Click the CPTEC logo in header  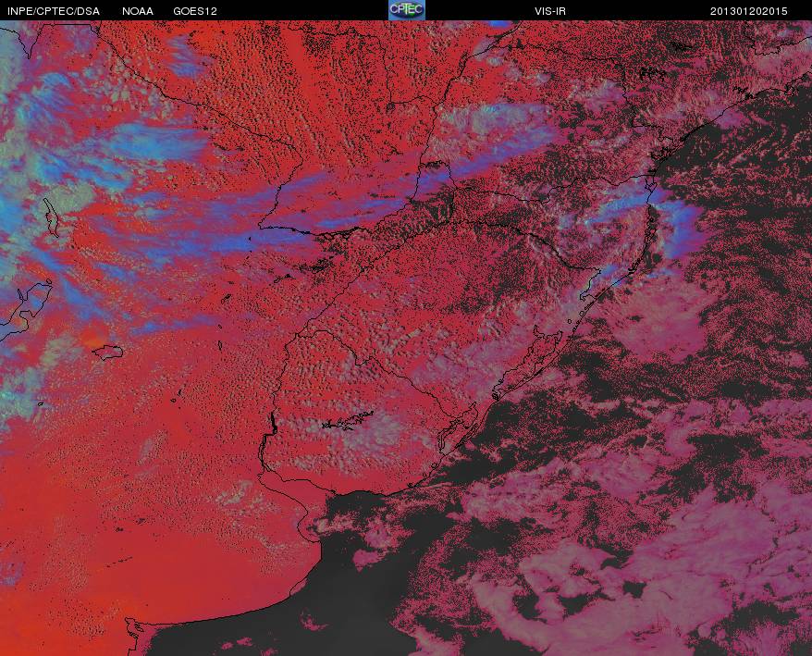[x=407, y=10]
